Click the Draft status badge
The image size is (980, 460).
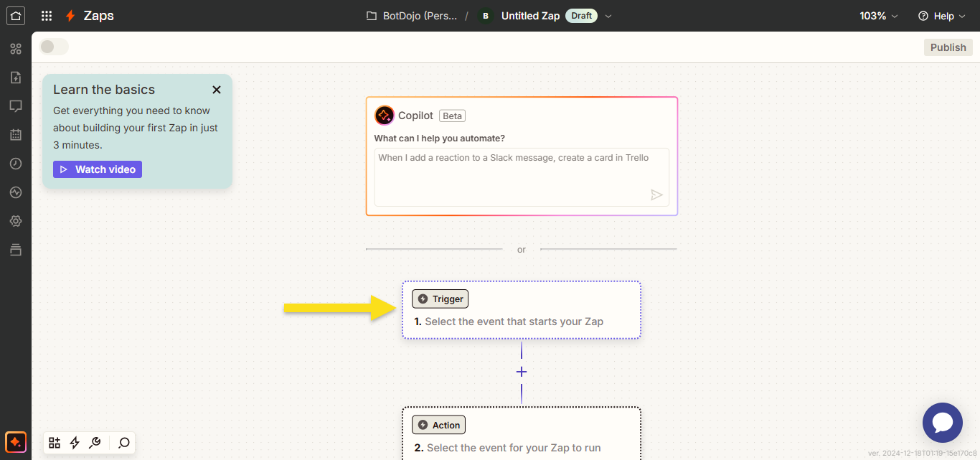(x=582, y=16)
